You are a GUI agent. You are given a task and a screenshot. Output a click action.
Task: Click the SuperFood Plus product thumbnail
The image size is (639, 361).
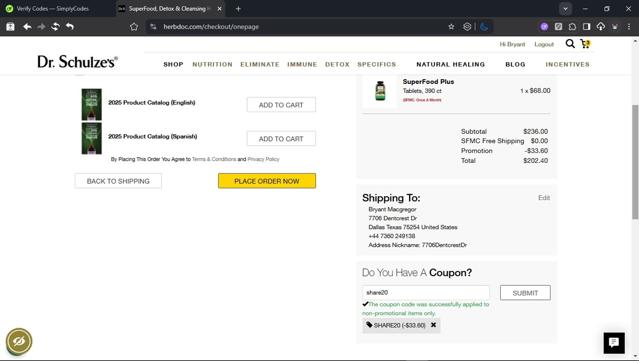tap(380, 90)
